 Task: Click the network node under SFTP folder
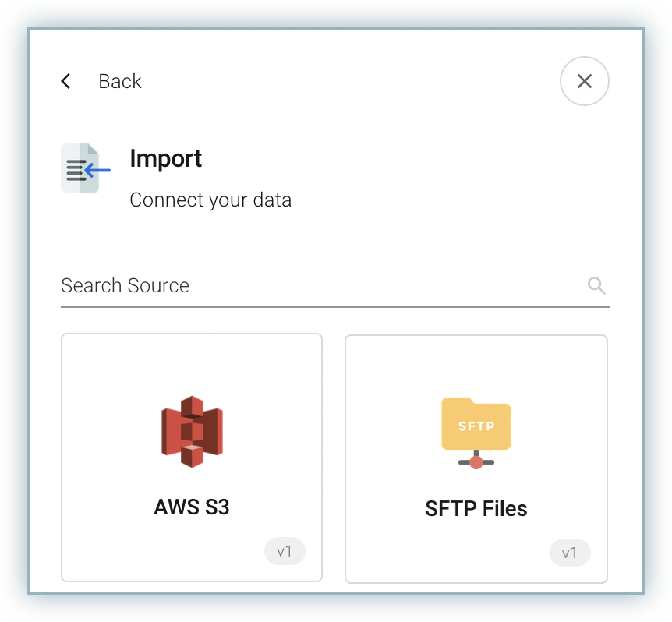coord(476,461)
